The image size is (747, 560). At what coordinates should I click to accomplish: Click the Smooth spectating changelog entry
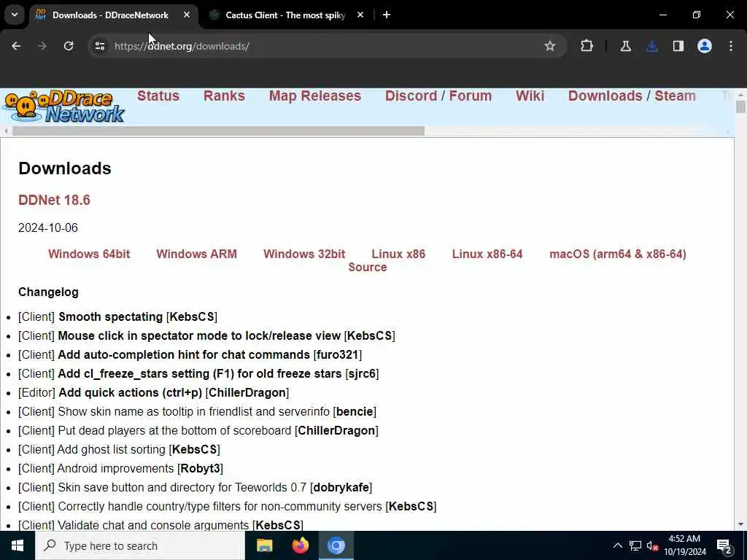(x=117, y=316)
